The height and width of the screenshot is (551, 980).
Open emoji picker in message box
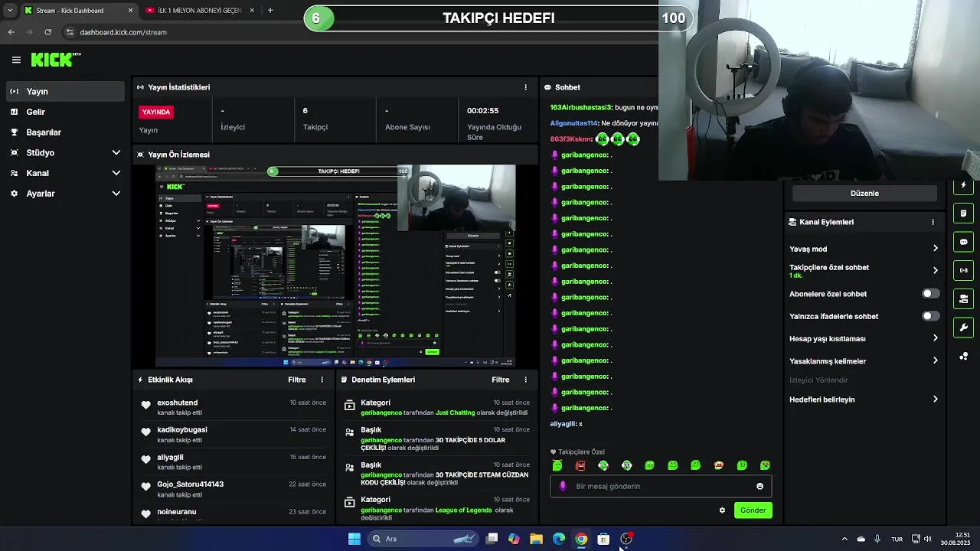(759, 486)
